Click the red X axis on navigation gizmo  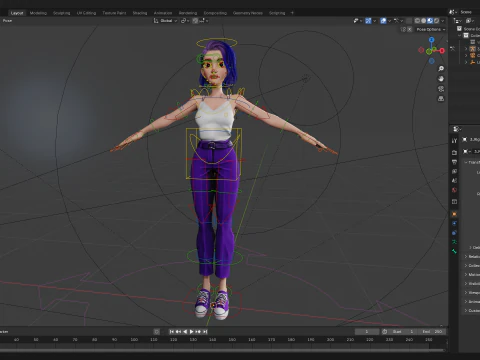click(442, 51)
